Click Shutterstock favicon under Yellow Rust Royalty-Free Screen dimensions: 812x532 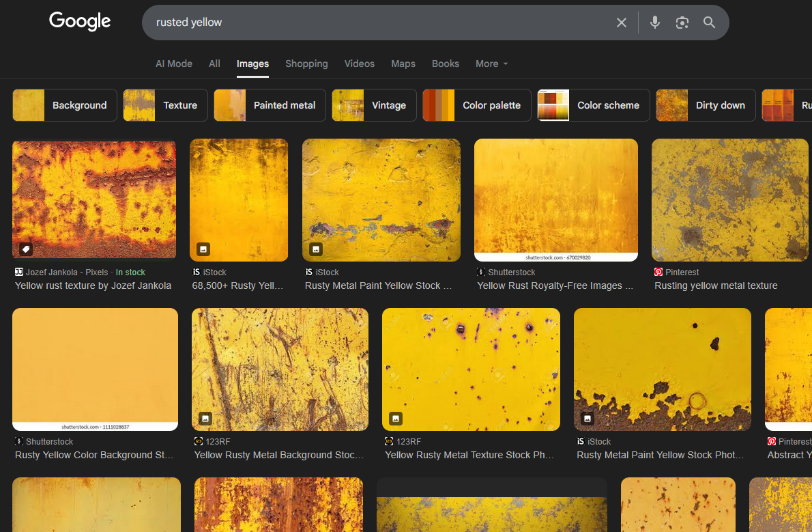481,272
